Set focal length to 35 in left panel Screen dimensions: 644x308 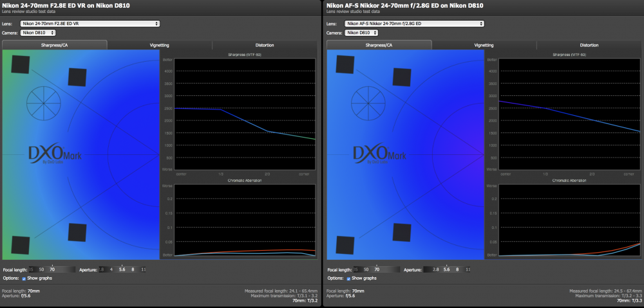(31, 270)
